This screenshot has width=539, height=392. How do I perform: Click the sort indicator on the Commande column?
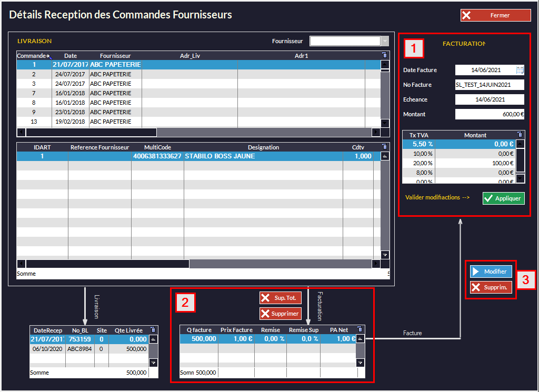(48, 56)
